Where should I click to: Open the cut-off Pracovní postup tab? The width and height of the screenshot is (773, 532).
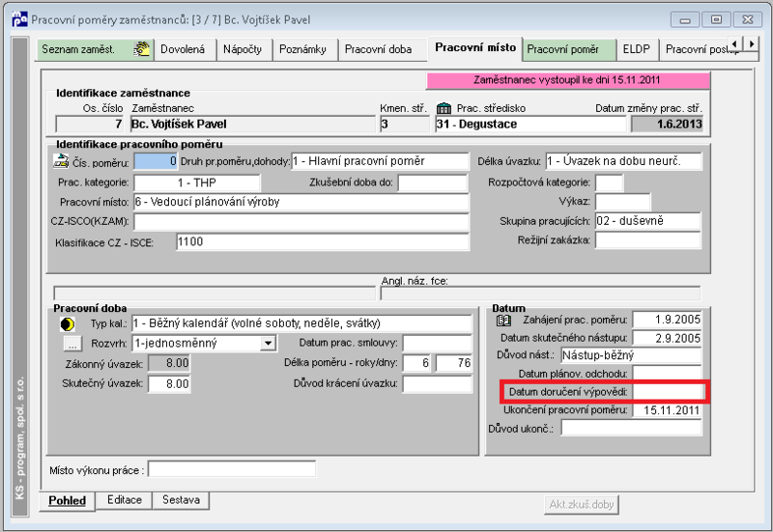(695, 49)
